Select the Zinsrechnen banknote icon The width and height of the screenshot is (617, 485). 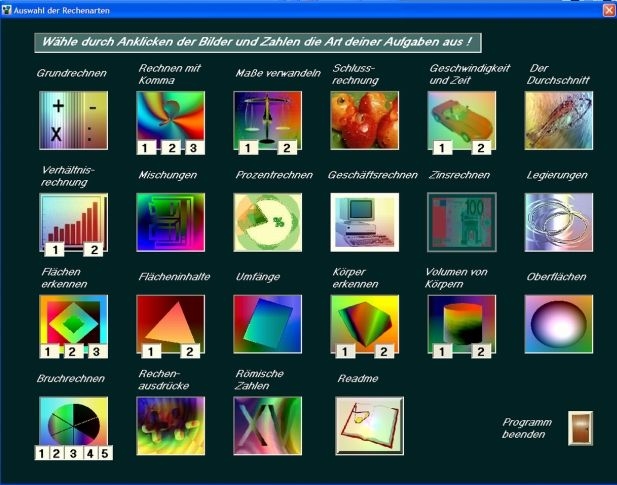tap(461, 222)
